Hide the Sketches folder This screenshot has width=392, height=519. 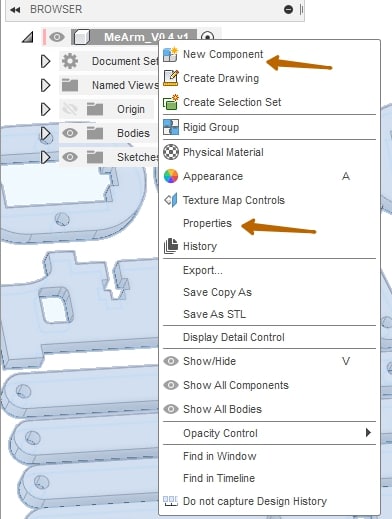[x=70, y=157]
